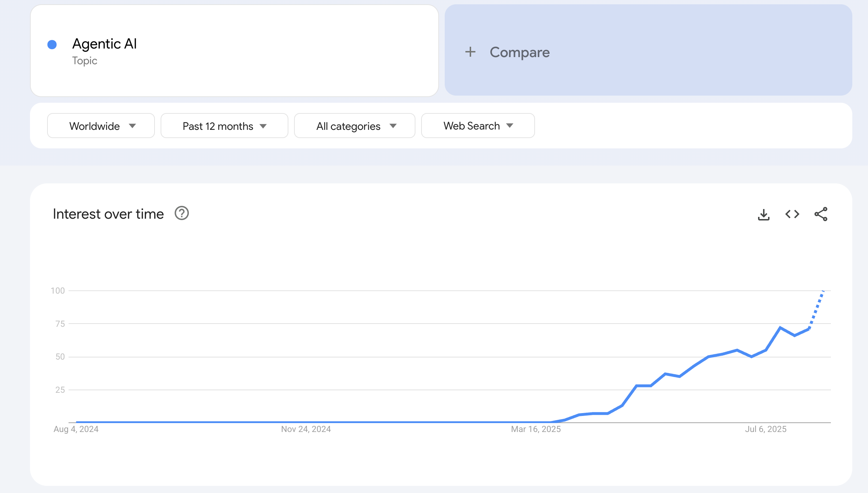Image resolution: width=868 pixels, height=493 pixels.
Task: Click the Topic label under Agentic AI
Action: point(85,61)
